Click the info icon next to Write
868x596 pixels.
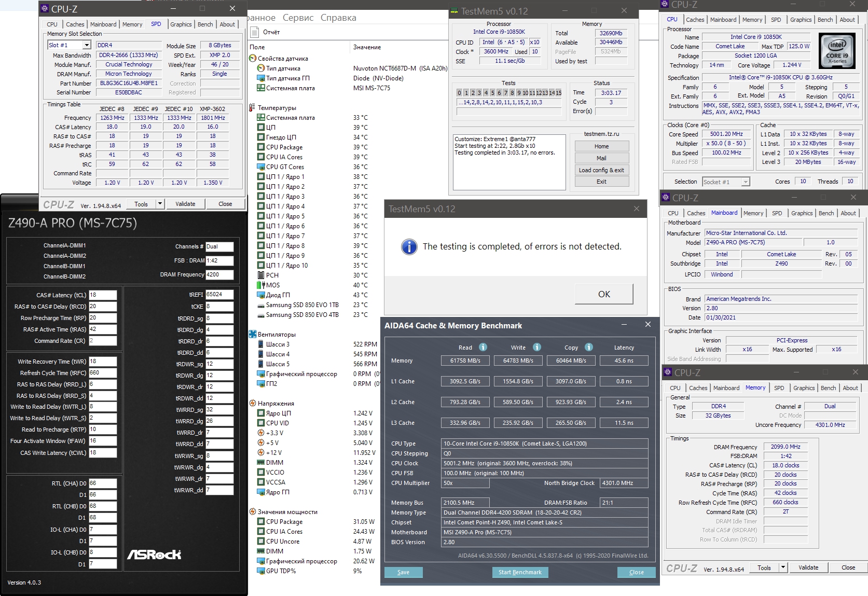537,348
